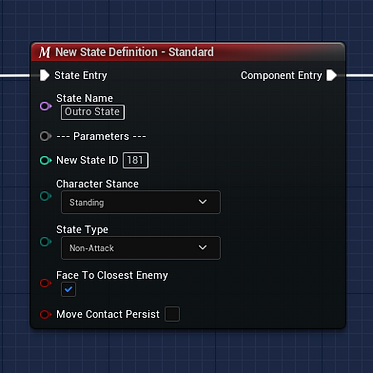The height and width of the screenshot is (373, 373).
Task: Click the State Name field with Outro State
Action: tap(93, 112)
